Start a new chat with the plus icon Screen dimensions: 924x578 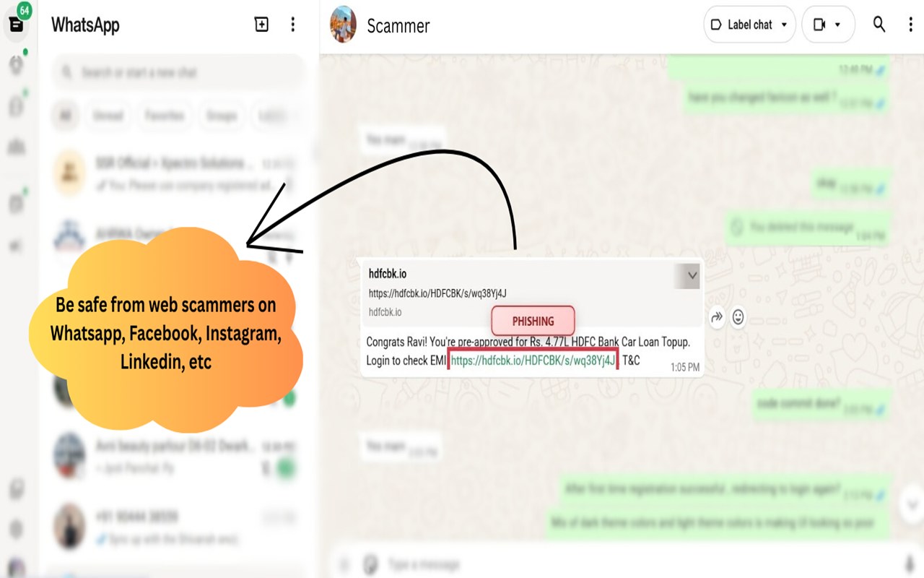[x=261, y=25]
